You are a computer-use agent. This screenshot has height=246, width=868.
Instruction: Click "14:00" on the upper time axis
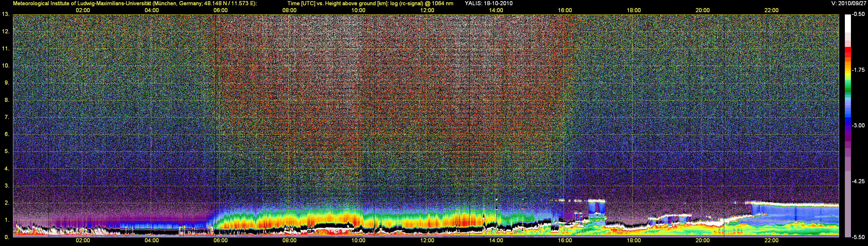coord(496,10)
